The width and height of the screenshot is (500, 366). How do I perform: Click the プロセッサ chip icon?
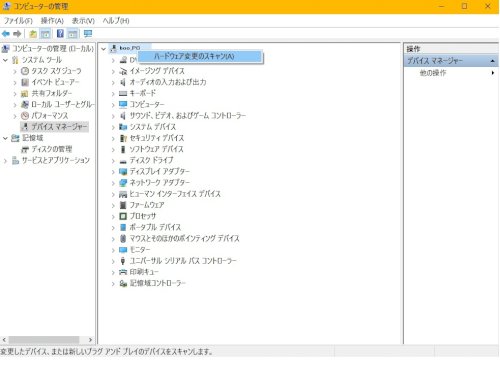[123, 216]
